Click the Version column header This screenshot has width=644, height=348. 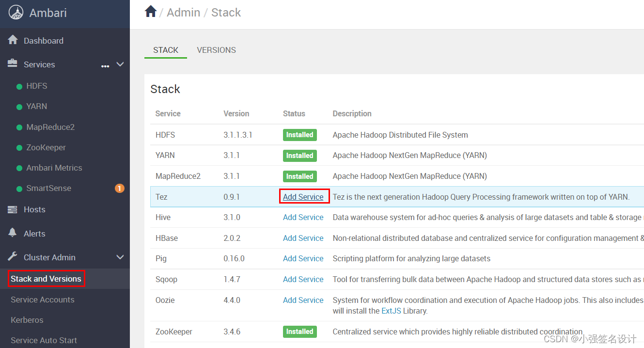click(x=236, y=113)
